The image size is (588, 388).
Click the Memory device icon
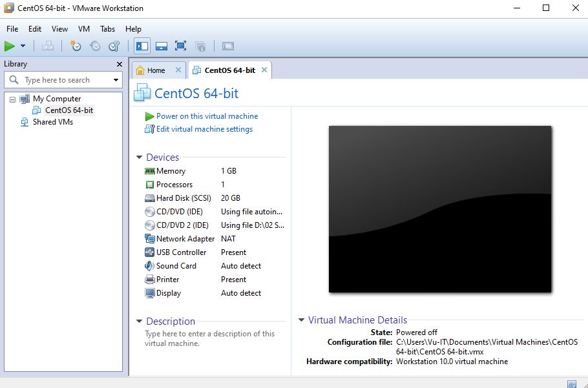coord(151,171)
